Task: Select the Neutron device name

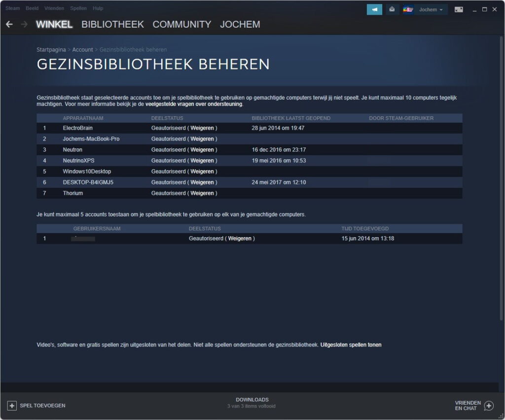Action: [72, 150]
